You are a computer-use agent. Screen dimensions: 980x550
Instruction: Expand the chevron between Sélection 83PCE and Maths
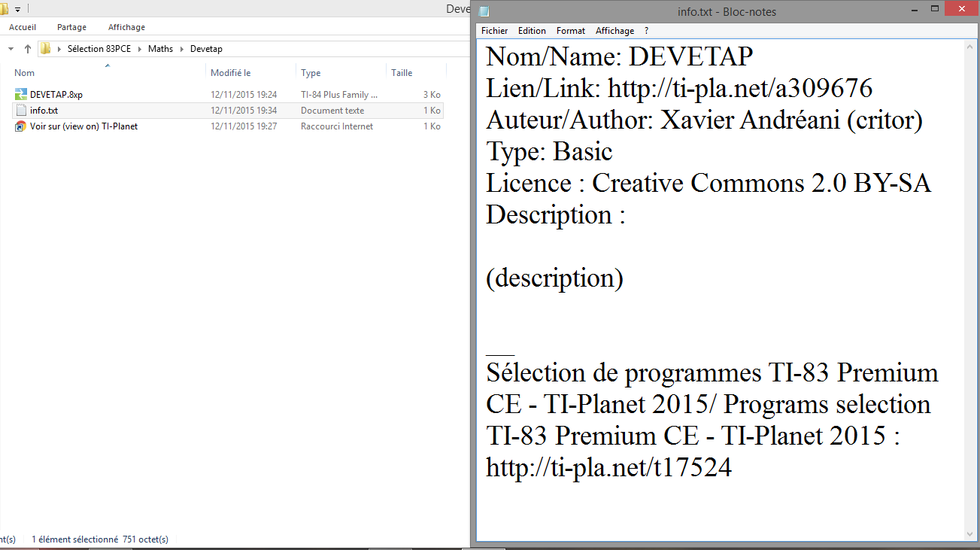pos(141,49)
